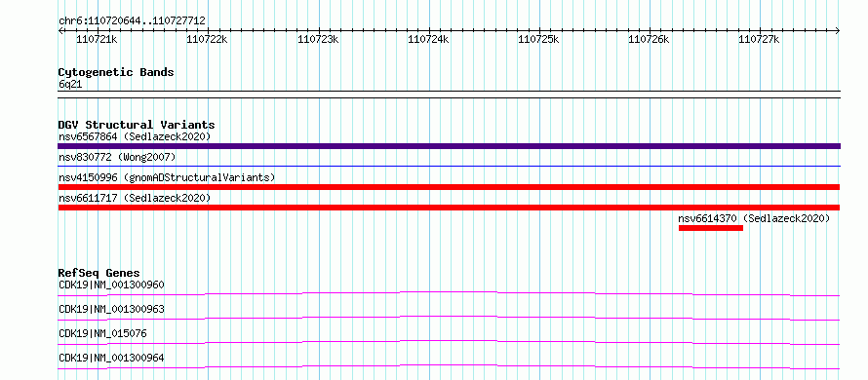Open the nsv830772 (Wong2007) label

coord(117,157)
